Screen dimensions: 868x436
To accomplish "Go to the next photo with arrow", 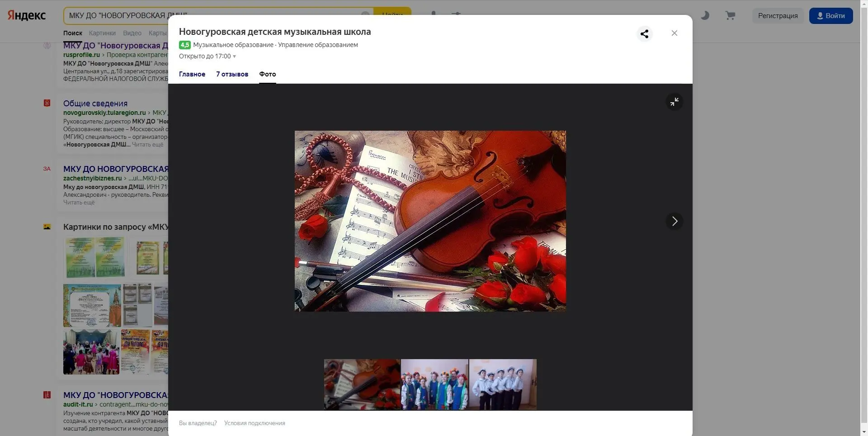I will click(674, 221).
